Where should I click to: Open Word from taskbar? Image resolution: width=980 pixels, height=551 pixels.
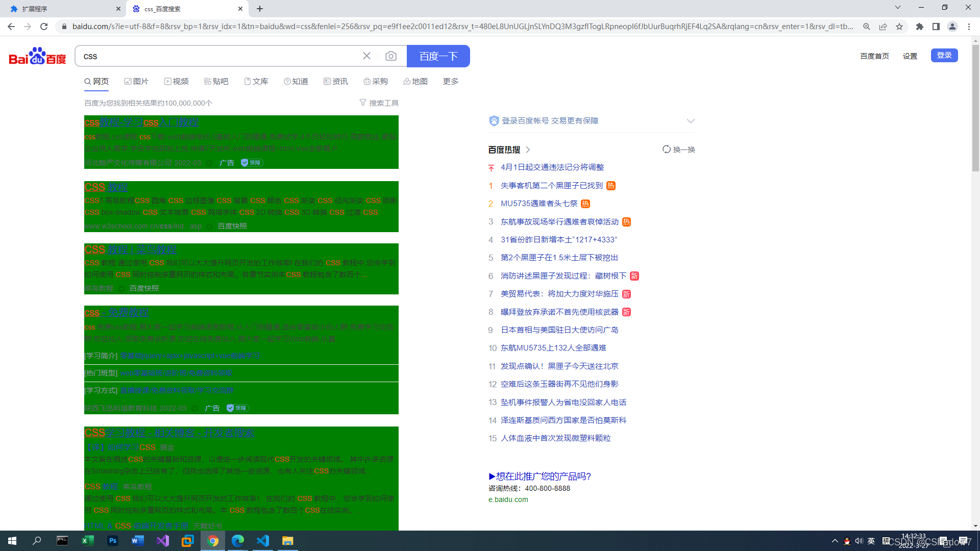pos(138,541)
